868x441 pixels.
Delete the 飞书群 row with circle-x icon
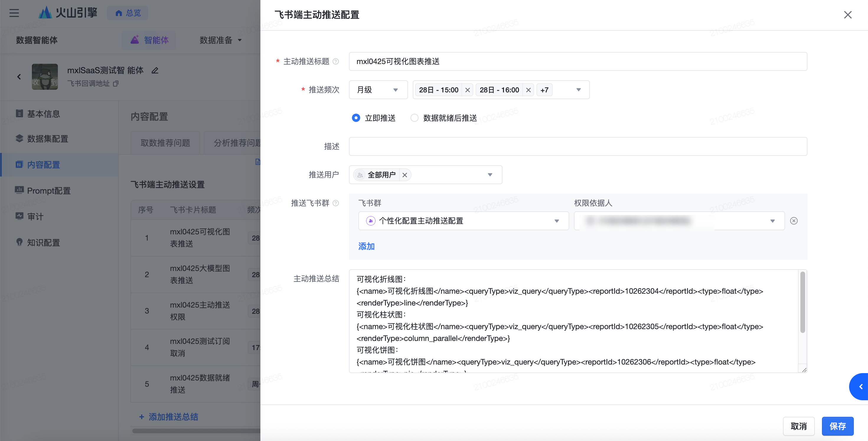coord(794,221)
